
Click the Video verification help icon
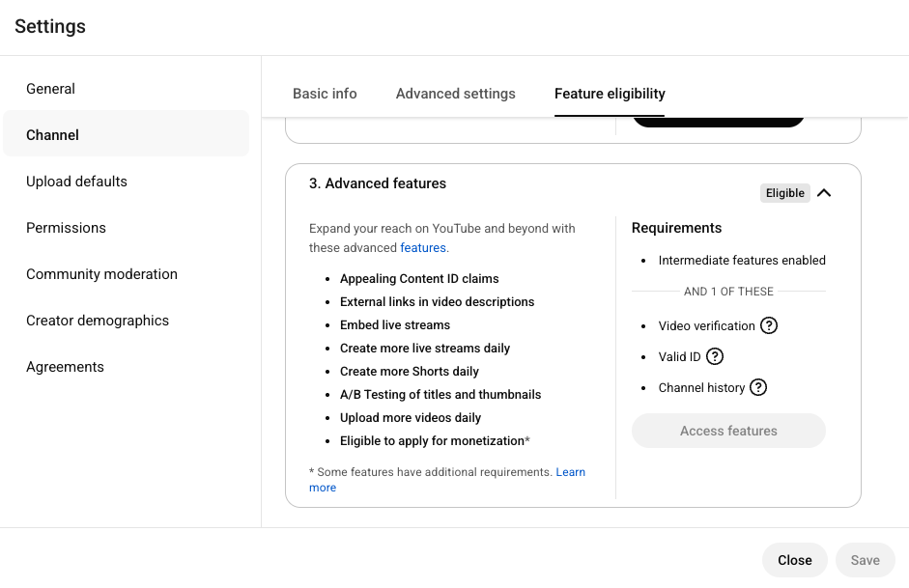click(769, 325)
